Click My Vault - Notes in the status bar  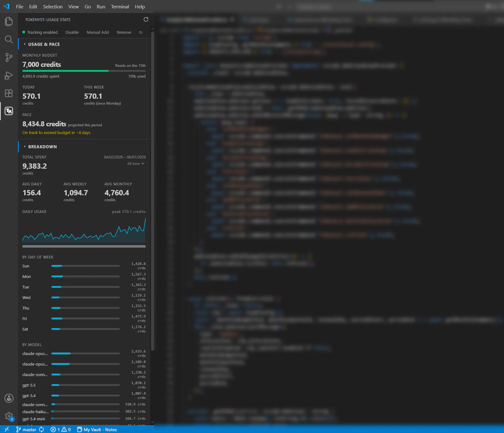97,429
